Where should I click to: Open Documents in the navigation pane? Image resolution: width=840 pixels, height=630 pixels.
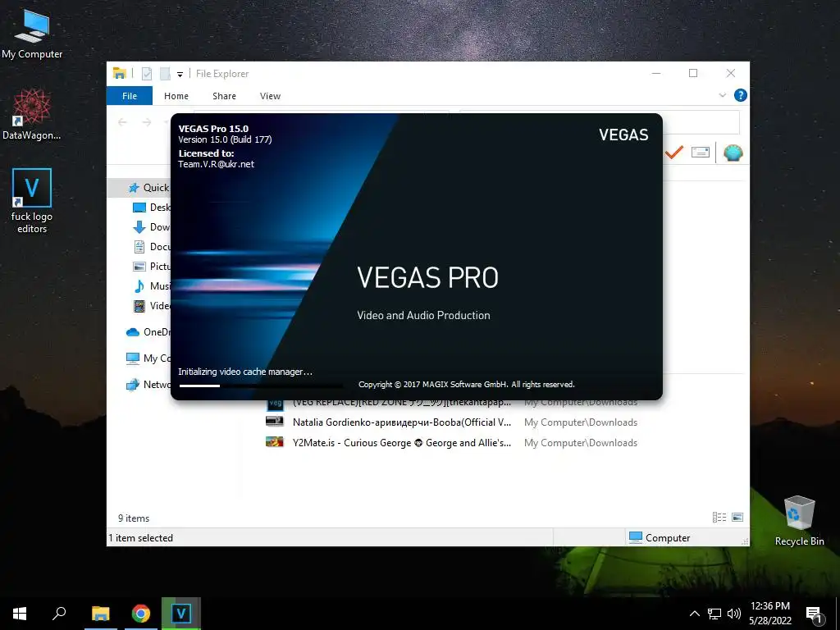[151, 246]
